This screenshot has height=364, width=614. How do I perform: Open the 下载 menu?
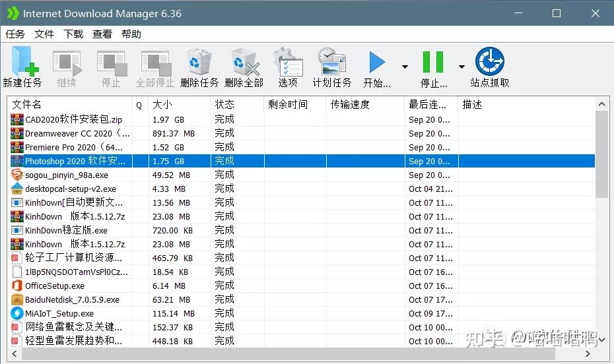[x=73, y=34]
